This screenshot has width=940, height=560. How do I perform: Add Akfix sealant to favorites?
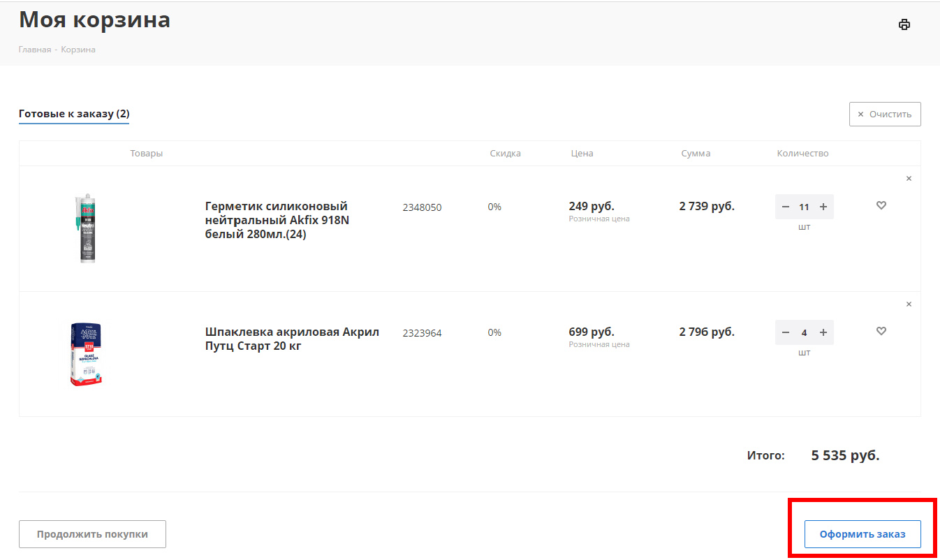pyautogui.click(x=881, y=205)
